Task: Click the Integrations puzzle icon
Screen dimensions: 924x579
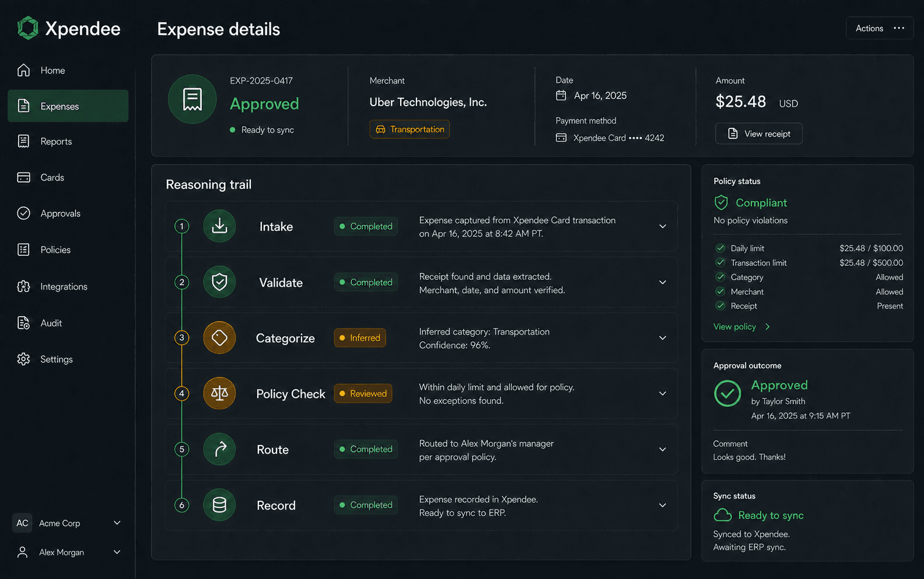Action: [x=23, y=286]
